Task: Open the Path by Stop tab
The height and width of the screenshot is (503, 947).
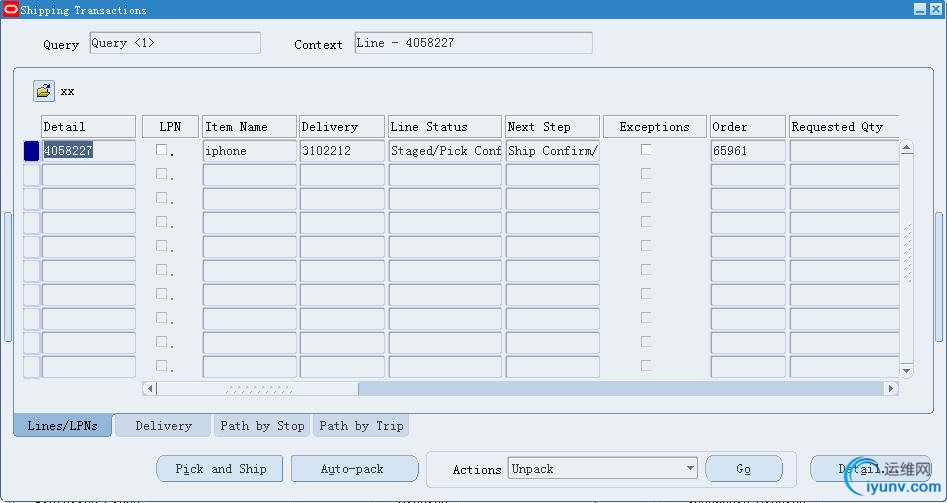Action: tap(262, 426)
